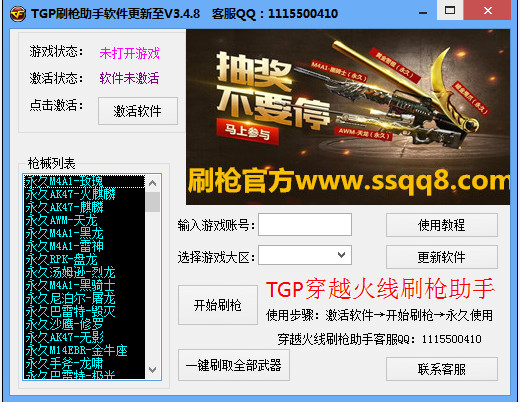
Task: Click the 一键刷取全部武器 button
Action: [x=234, y=365]
